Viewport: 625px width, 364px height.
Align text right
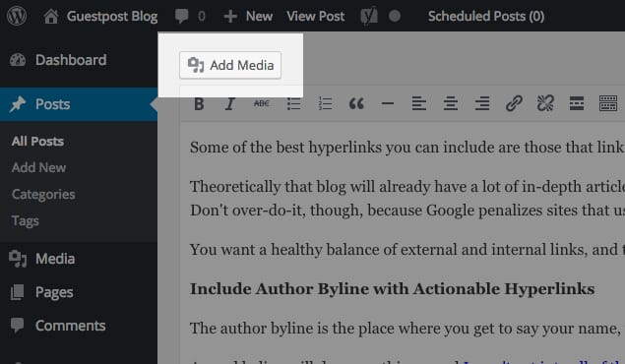point(482,103)
